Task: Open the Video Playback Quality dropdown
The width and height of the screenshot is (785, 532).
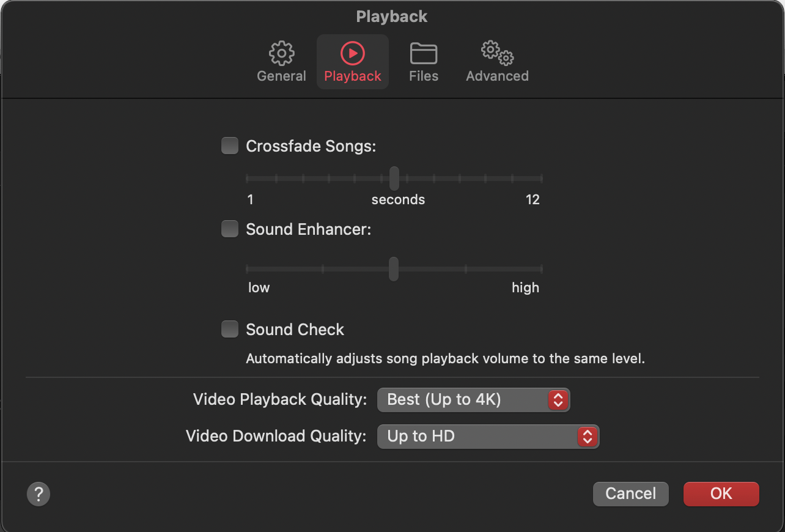Action: (473, 400)
